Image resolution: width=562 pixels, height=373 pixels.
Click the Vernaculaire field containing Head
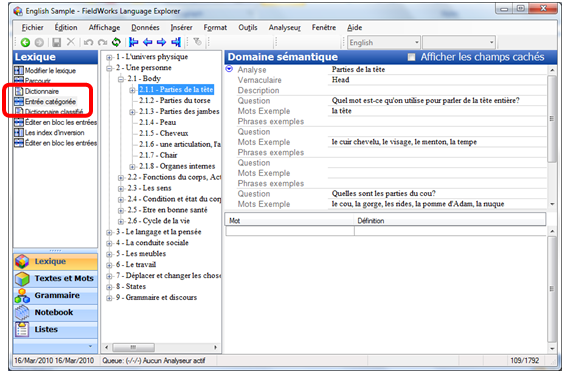437,80
